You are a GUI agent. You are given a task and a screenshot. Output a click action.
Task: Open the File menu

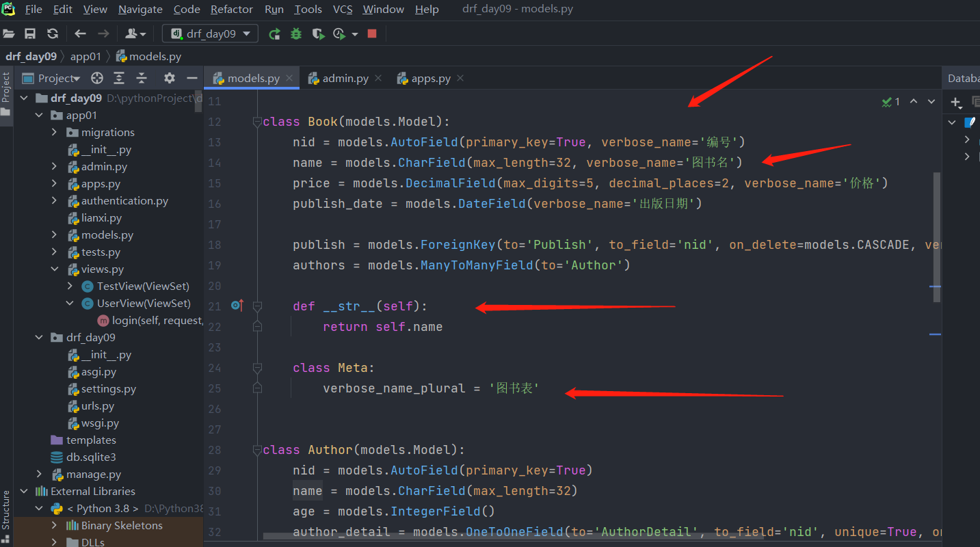pos(34,10)
